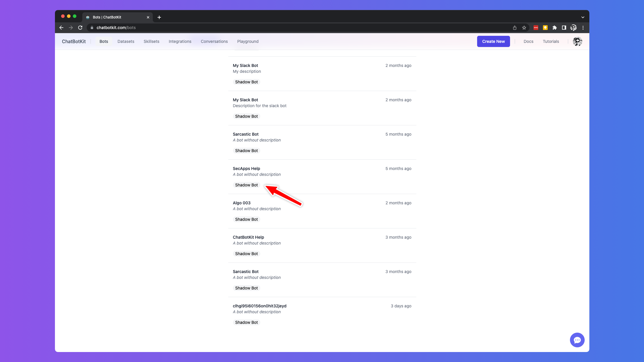Toggle the browser side panel
644x362 pixels.
[564, 28]
